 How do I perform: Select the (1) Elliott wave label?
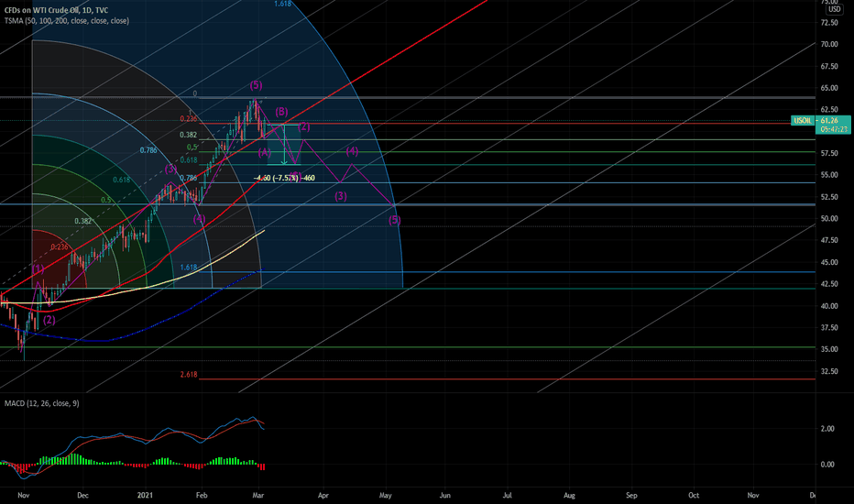[38, 269]
